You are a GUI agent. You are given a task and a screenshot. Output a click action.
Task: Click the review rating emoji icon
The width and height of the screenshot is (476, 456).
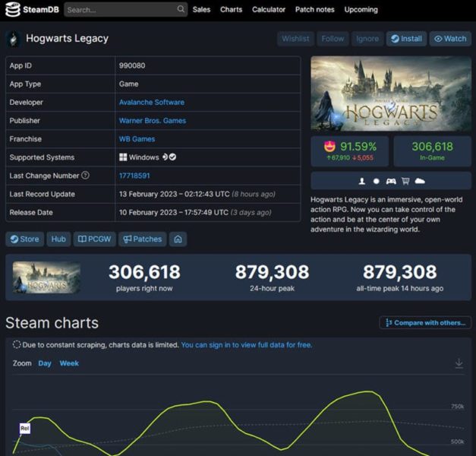point(329,147)
